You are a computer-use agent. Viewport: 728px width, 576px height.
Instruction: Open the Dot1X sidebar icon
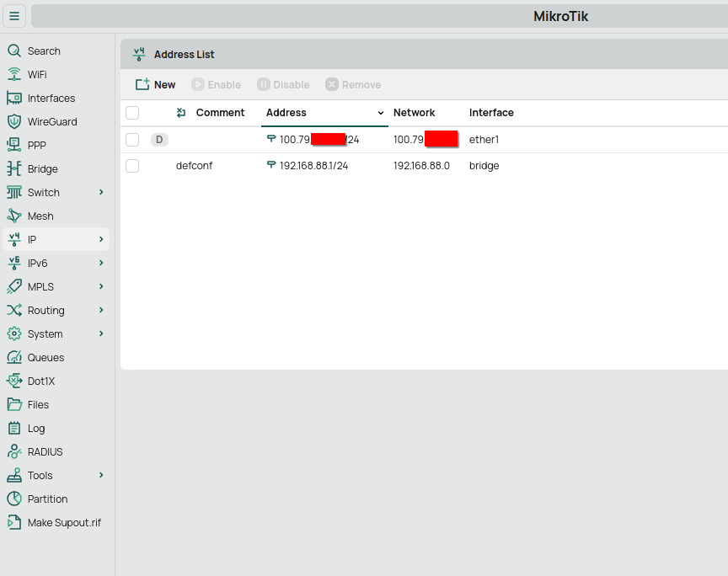pos(13,381)
